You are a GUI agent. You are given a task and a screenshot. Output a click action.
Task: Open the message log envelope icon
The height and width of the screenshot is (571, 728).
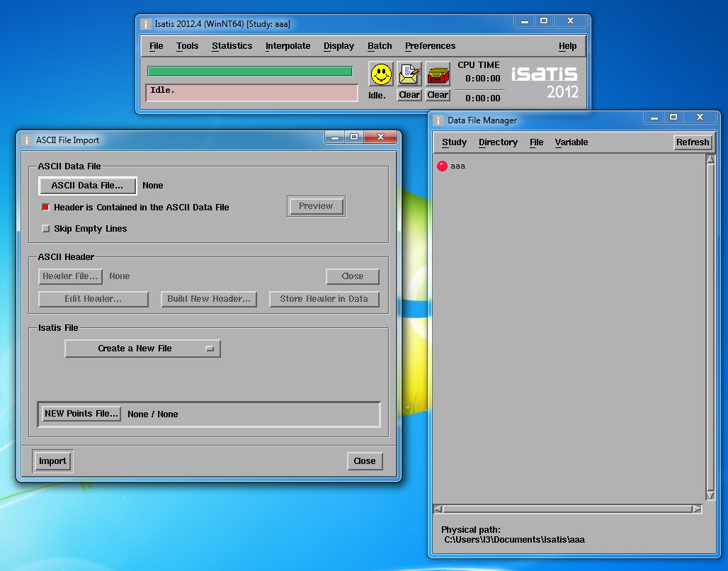409,74
